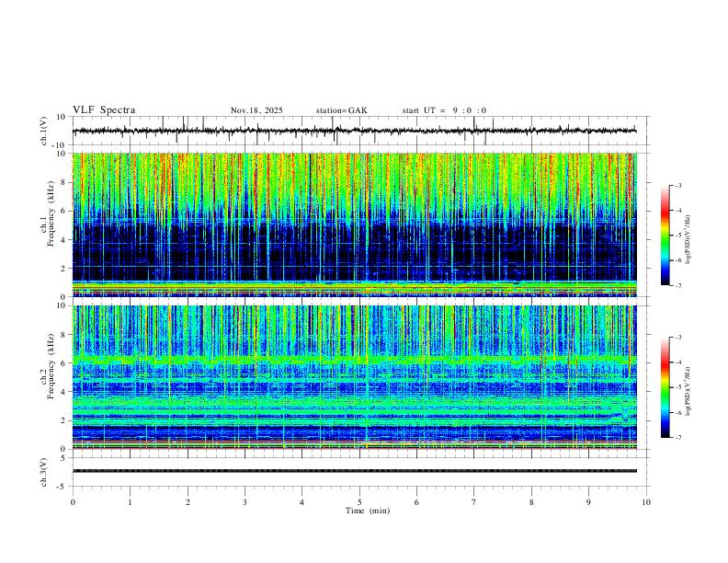
Task: Click the ch.1 colorbar "log(PSD)(V²/Hz)" label
Action: pos(688,240)
